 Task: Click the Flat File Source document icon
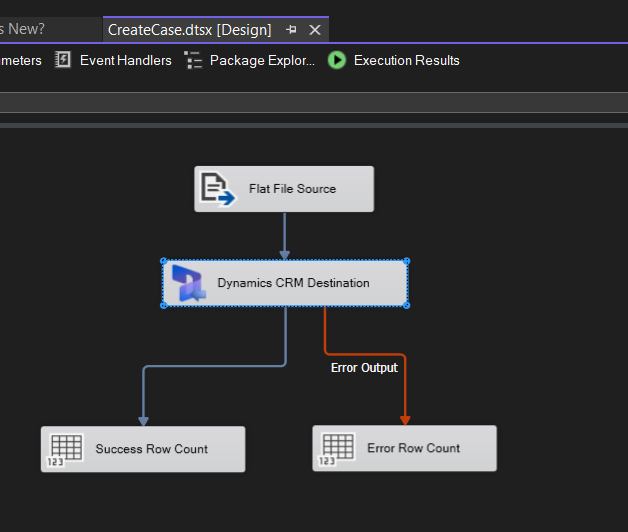point(217,189)
